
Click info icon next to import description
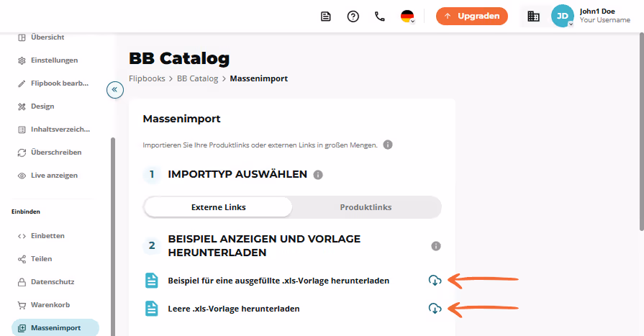tap(388, 145)
